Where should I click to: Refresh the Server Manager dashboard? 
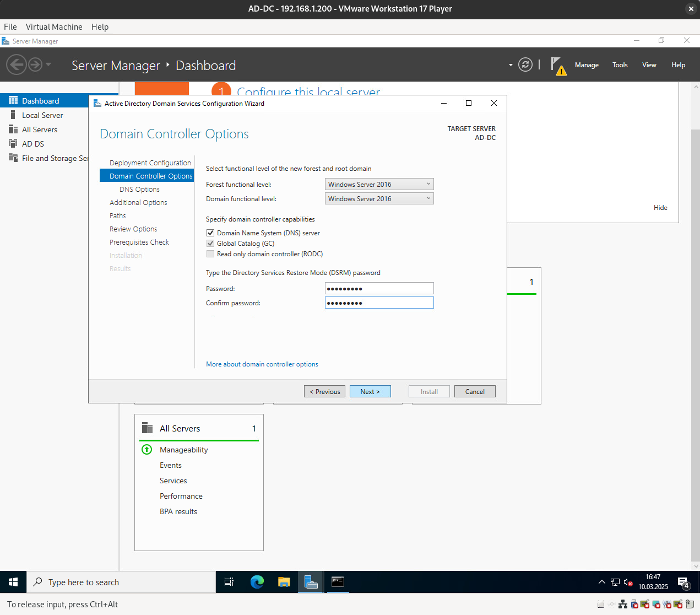(x=525, y=65)
